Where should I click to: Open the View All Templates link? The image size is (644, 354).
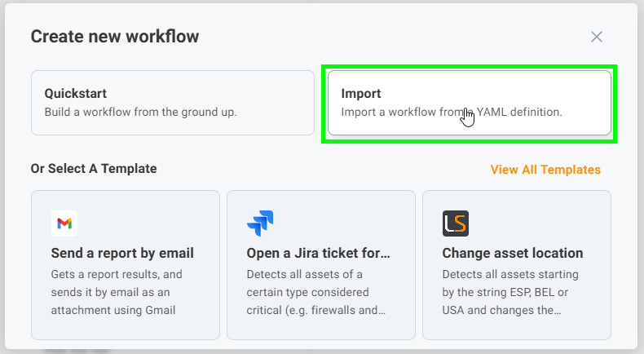pos(545,170)
